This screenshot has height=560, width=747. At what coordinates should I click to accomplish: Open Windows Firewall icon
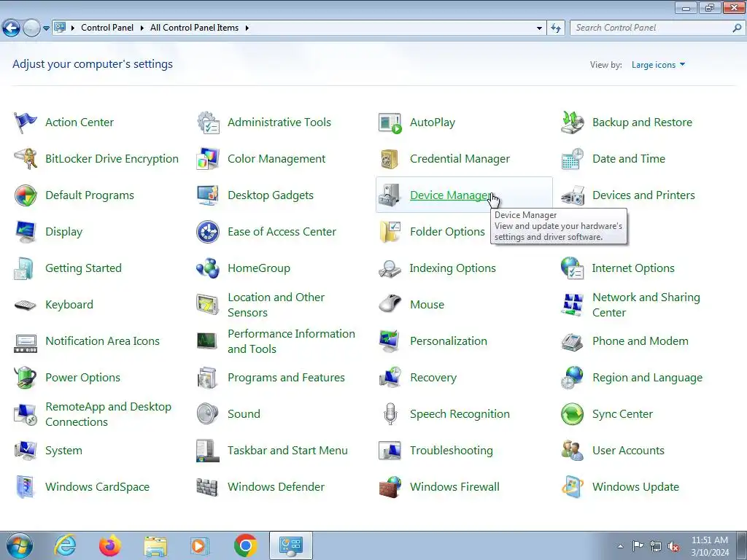390,486
